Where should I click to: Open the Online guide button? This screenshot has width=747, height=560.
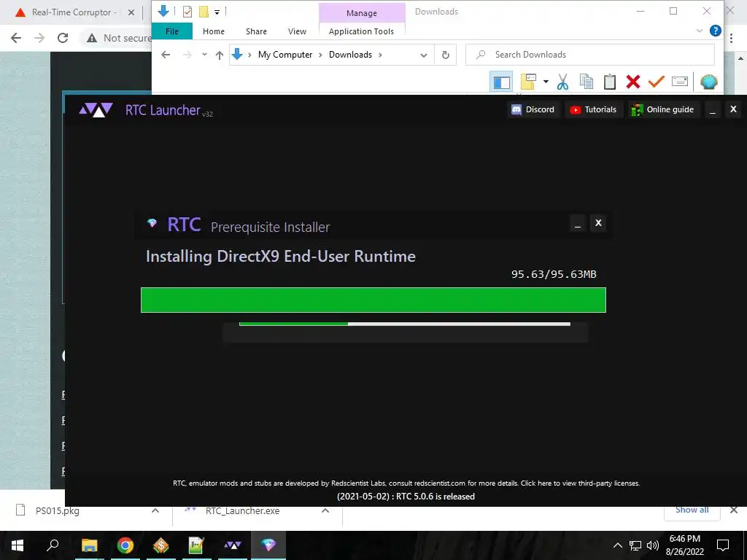[662, 109]
